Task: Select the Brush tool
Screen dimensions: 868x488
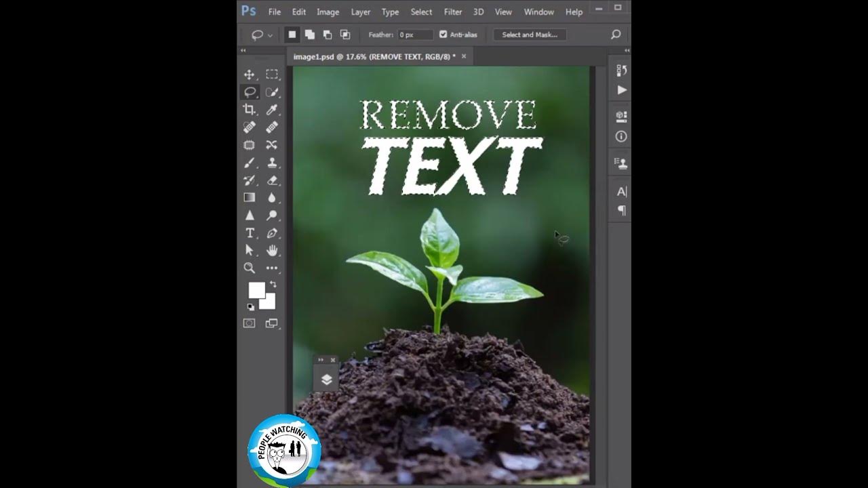Action: pyautogui.click(x=249, y=163)
